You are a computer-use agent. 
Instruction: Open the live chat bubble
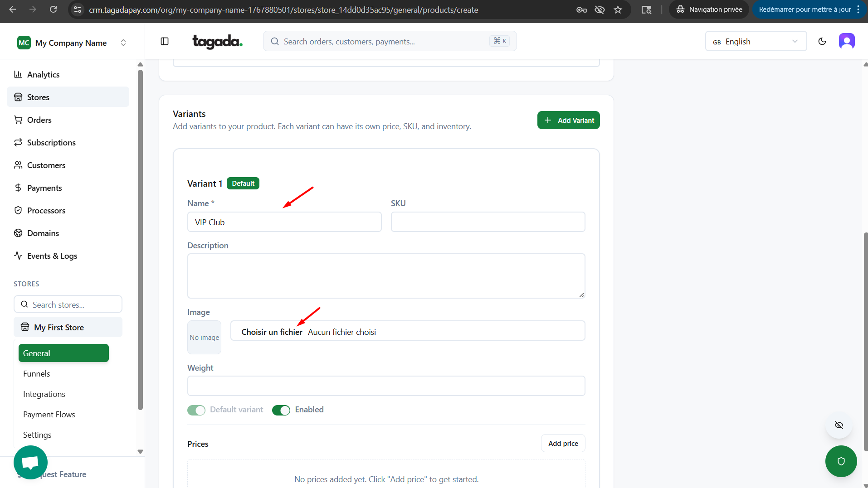tap(30, 462)
